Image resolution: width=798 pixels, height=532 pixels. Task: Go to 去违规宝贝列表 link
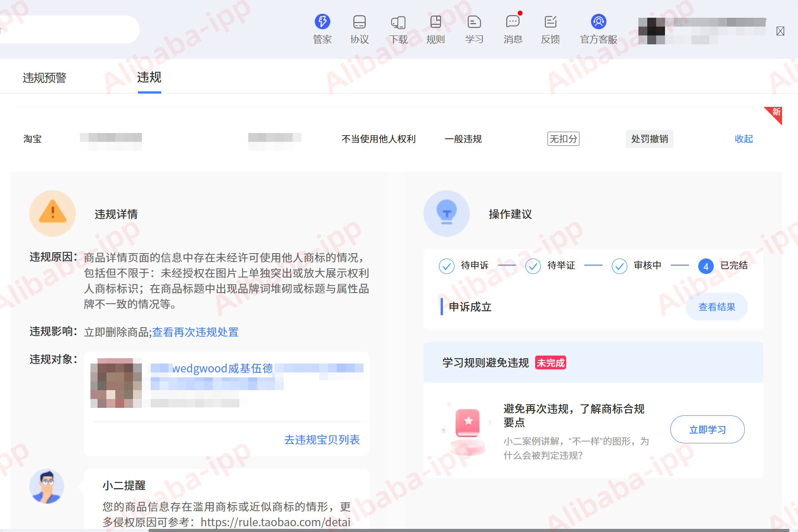pyautogui.click(x=322, y=440)
